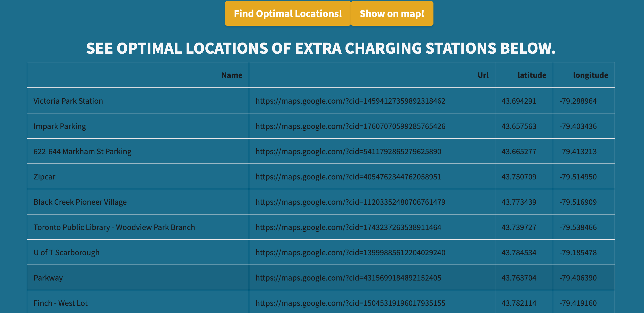The height and width of the screenshot is (313, 644).
Task: Click the Show on map! button
Action: click(392, 13)
